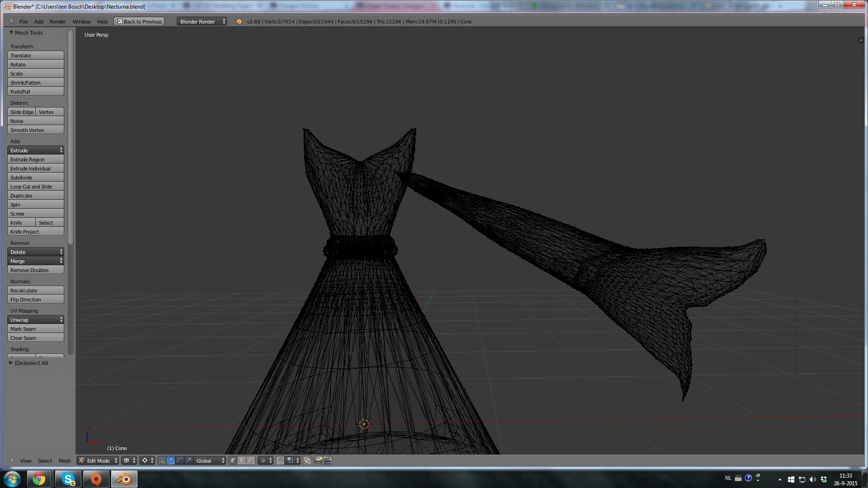Expand the (De)select All operator panel
This screenshot has width=868, height=488.
tap(11, 362)
